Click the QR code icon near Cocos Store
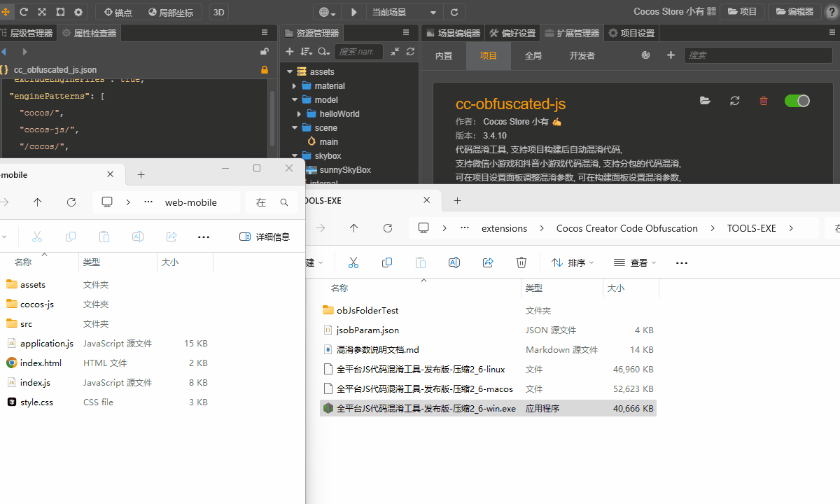This screenshot has width=840, height=504. click(712, 12)
